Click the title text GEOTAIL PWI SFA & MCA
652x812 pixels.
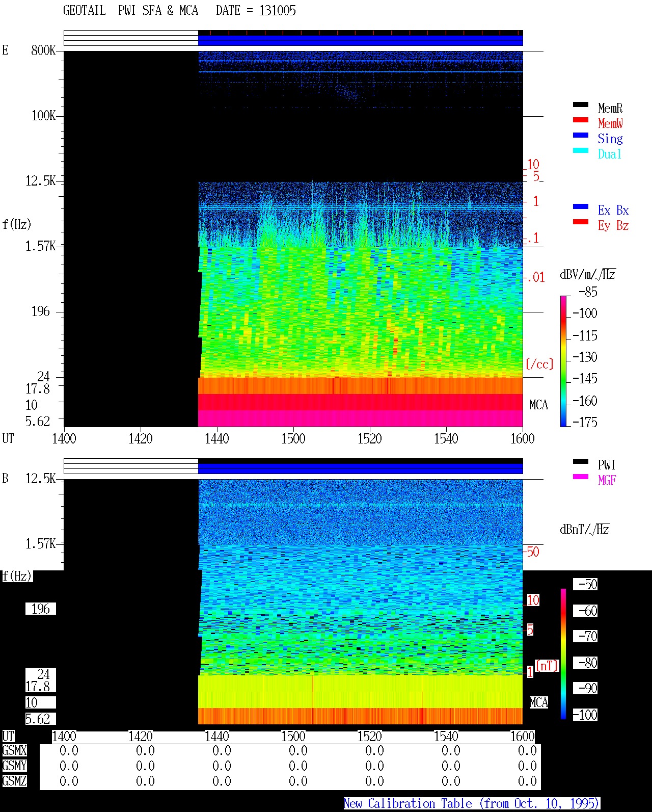click(x=130, y=11)
